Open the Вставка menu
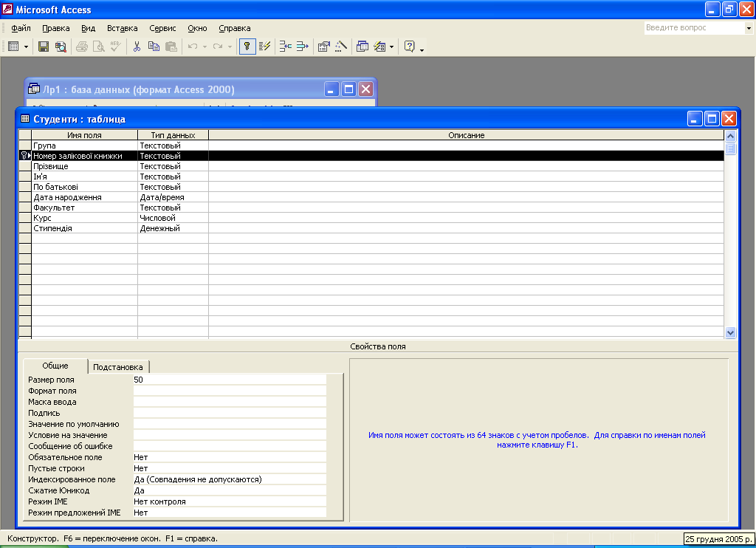The width and height of the screenshot is (756, 548). click(123, 28)
